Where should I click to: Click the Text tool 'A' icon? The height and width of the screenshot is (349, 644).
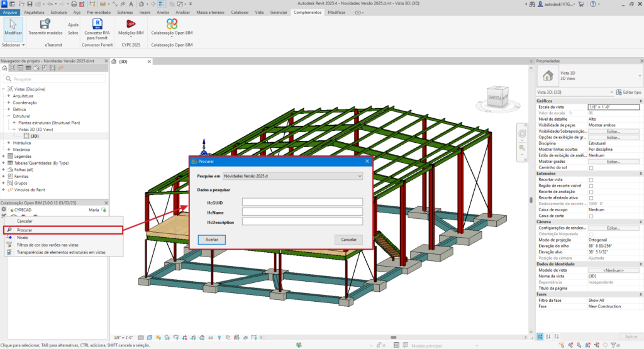pos(131,4)
